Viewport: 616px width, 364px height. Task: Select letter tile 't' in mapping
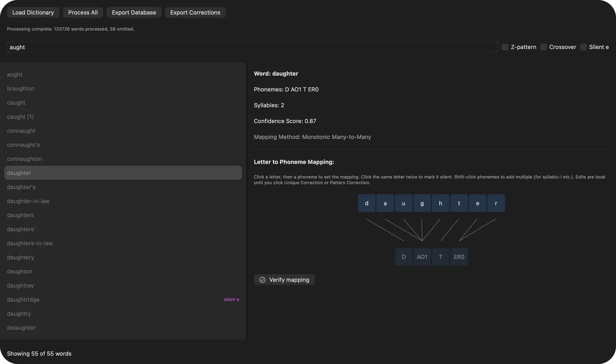click(459, 203)
